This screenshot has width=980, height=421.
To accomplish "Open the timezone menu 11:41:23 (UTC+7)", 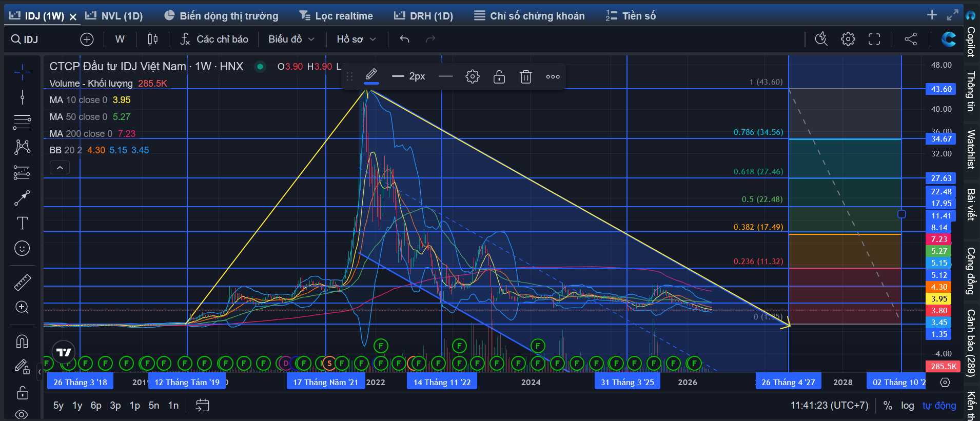I will point(829,406).
